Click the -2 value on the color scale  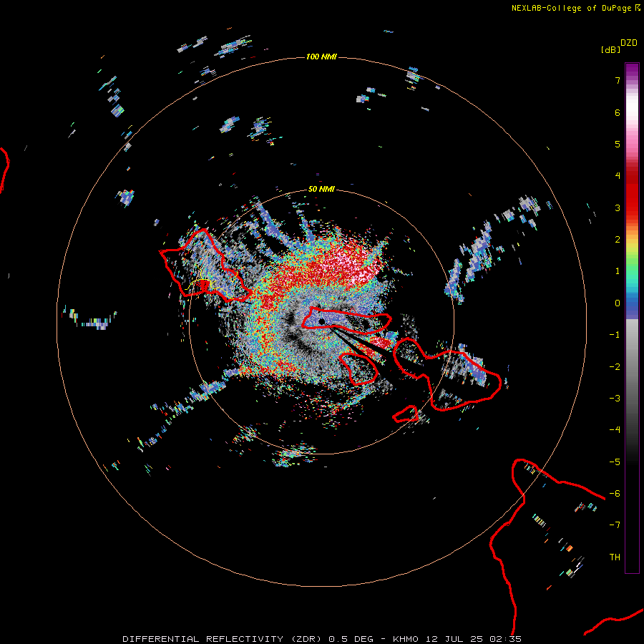[x=615, y=367]
